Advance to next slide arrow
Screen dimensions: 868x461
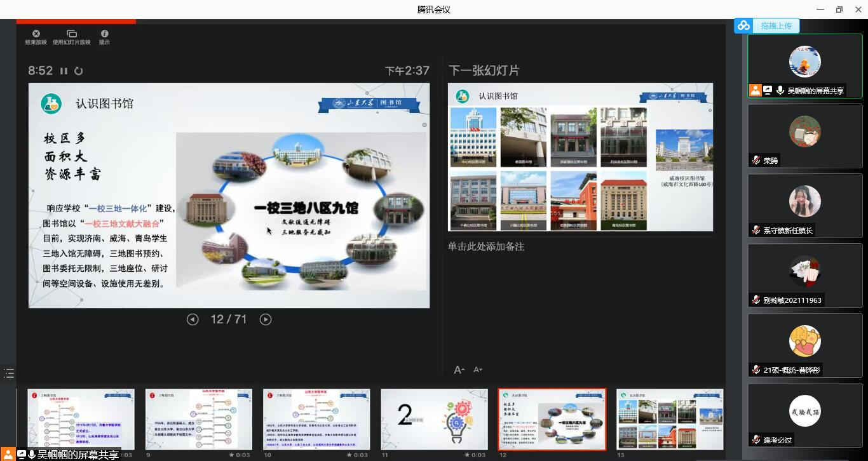(266, 319)
